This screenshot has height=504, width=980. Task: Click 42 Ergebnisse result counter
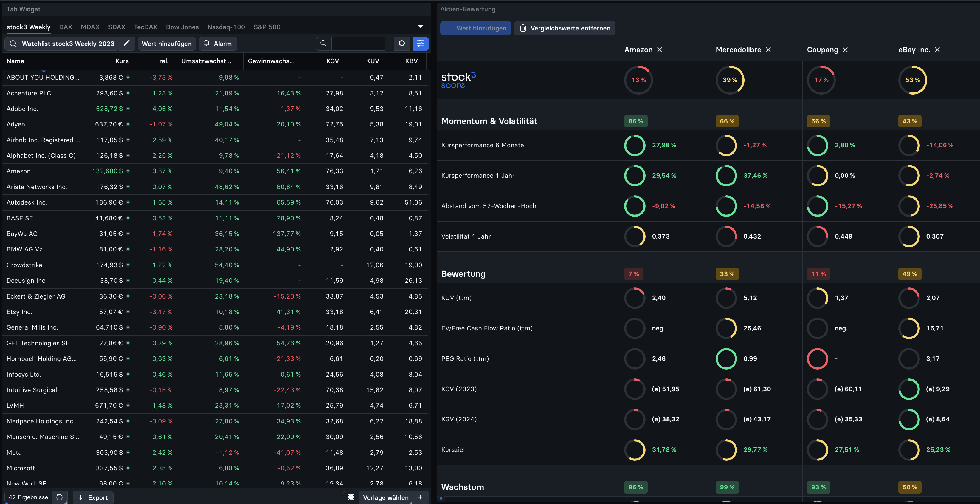point(28,497)
